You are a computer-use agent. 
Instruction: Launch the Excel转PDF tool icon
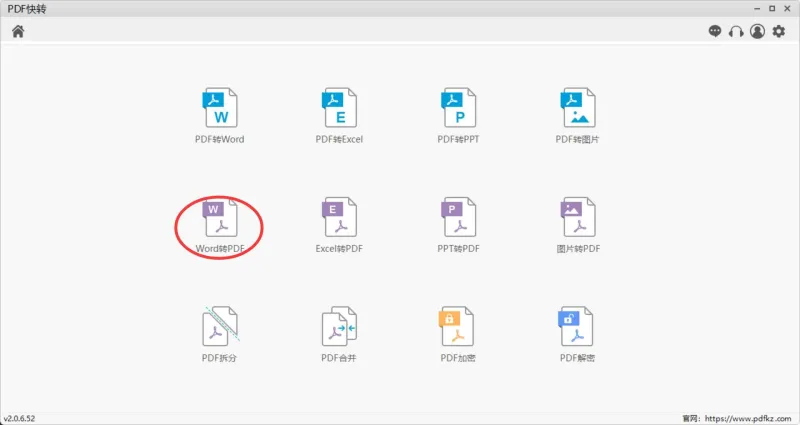coord(339,218)
